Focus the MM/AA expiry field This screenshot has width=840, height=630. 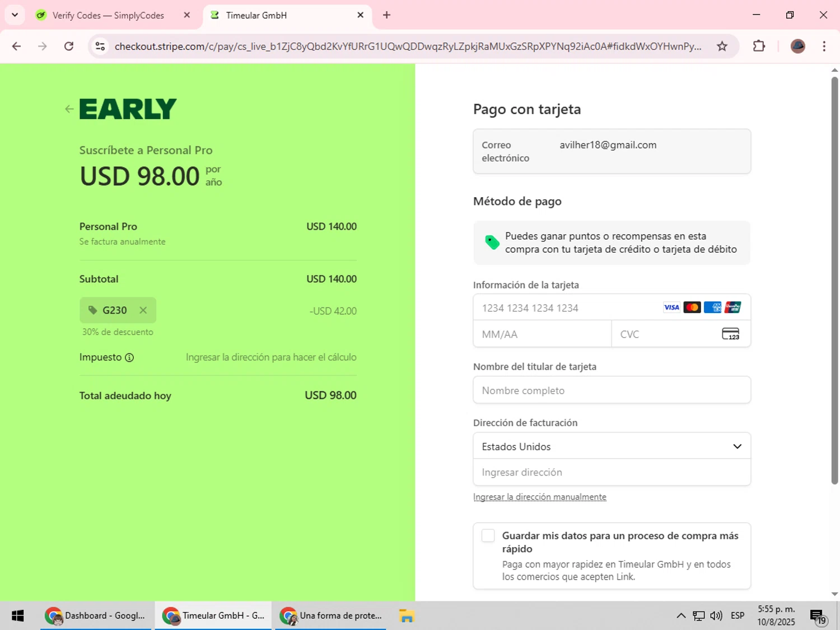(543, 334)
